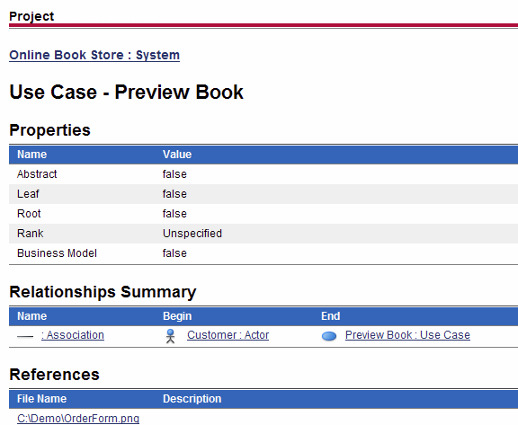
Task: Click the End column header
Action: (x=330, y=316)
